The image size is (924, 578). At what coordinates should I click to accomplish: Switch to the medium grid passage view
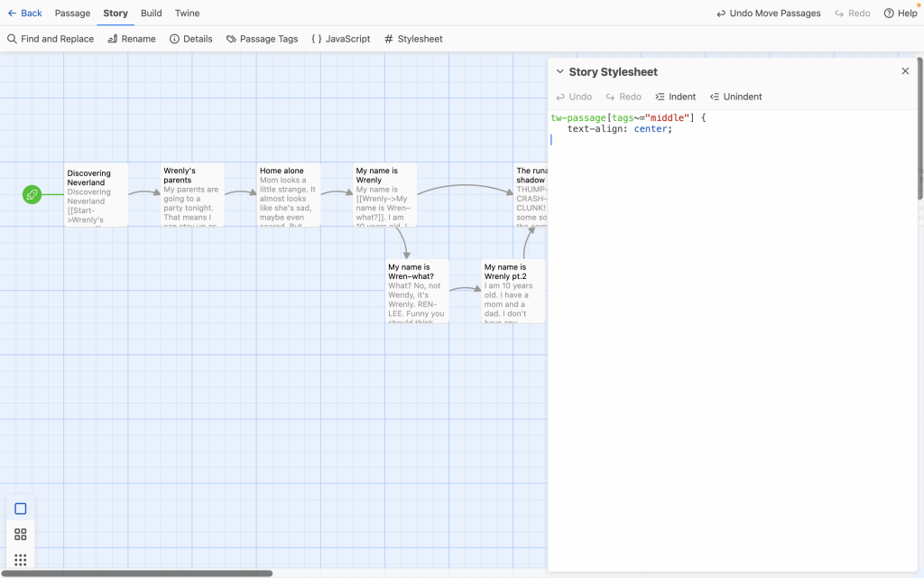(x=21, y=534)
